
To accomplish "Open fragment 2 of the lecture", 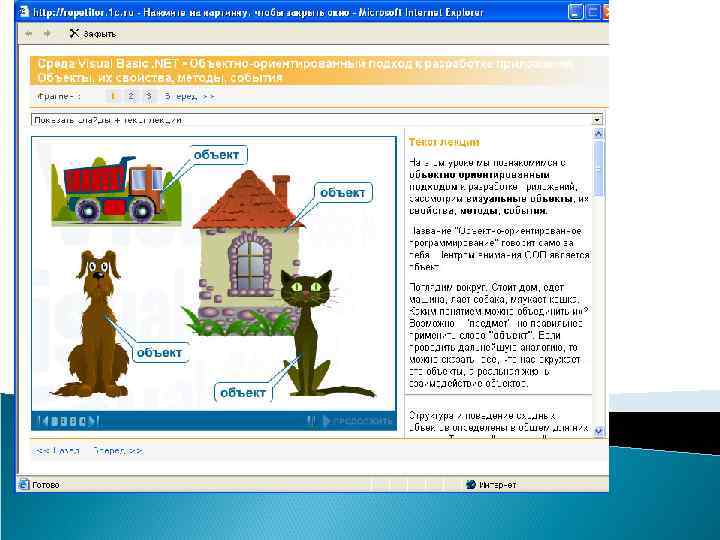I will point(131,96).
